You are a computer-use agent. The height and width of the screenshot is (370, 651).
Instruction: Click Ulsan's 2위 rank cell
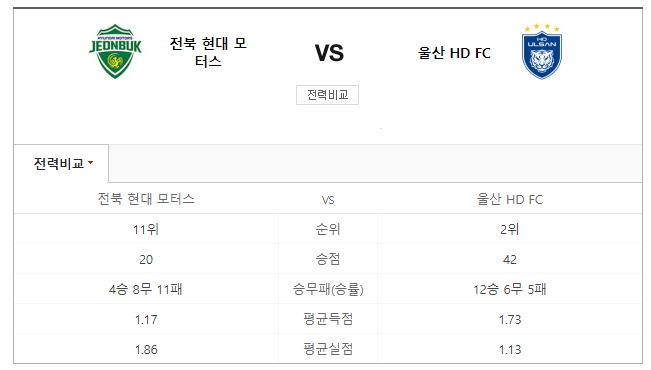tap(509, 229)
